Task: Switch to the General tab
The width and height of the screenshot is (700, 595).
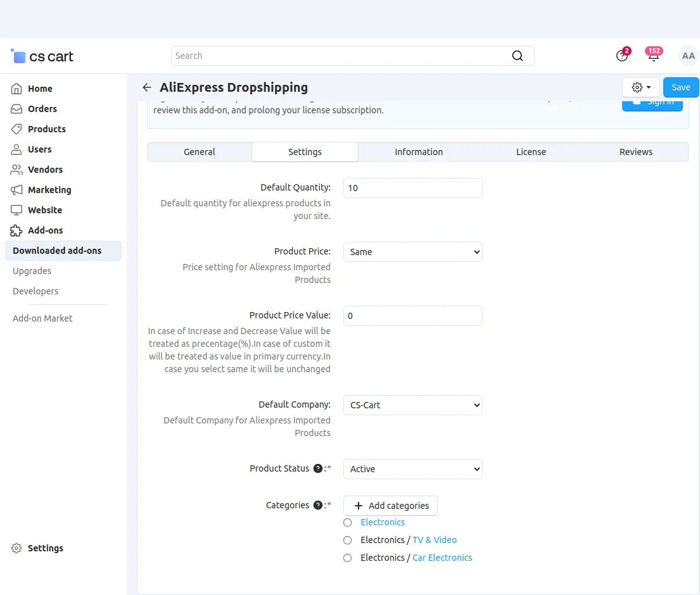Action: coord(200,152)
